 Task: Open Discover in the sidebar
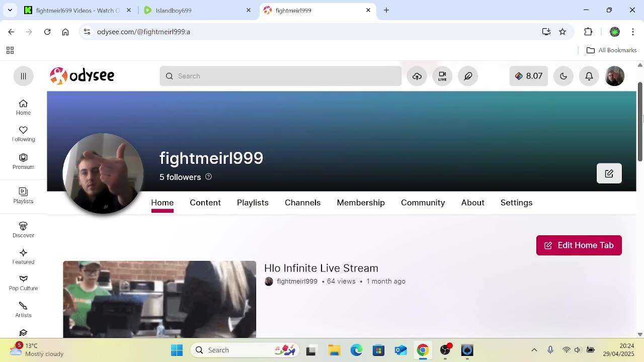click(23, 230)
